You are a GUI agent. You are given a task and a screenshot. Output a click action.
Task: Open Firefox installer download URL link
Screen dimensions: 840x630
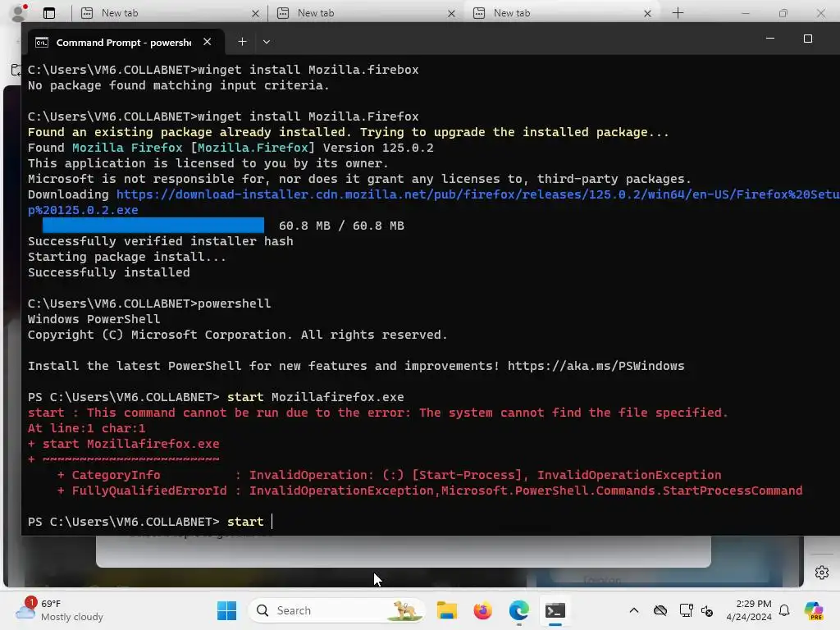(433, 202)
